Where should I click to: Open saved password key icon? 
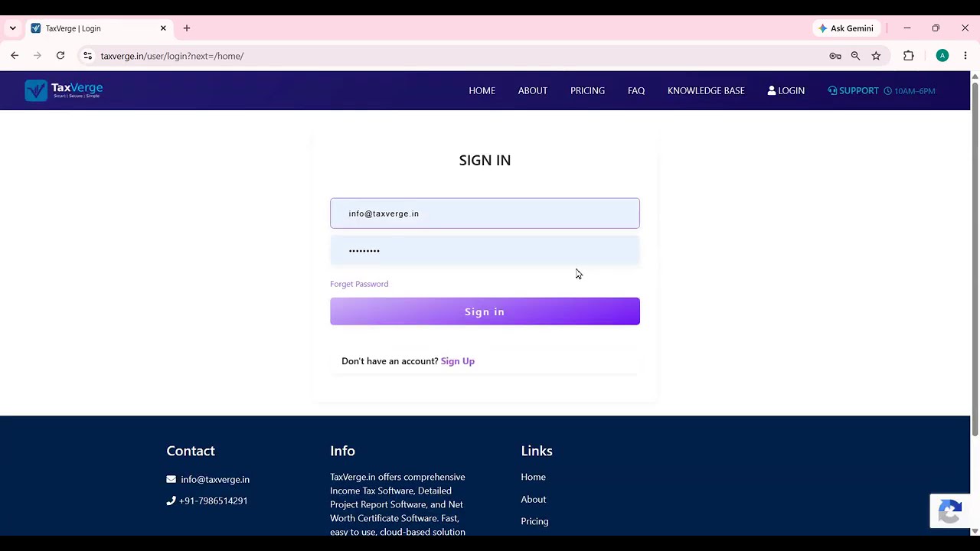click(x=835, y=56)
